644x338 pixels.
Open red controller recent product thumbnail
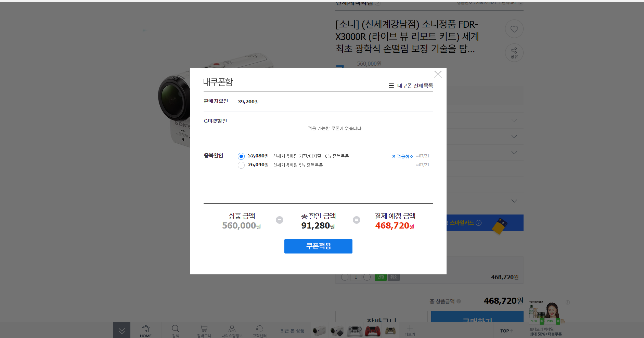373,331
